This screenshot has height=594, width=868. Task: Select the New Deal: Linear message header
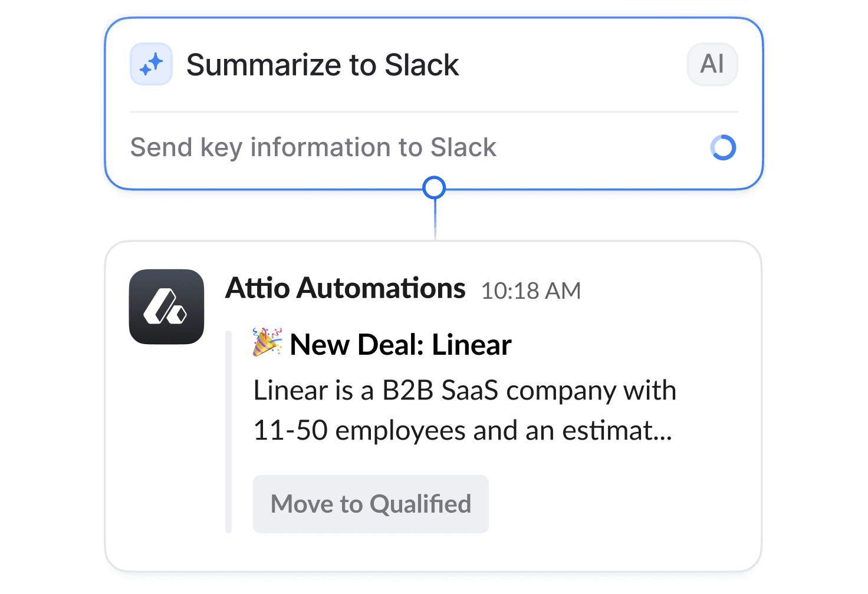(x=402, y=344)
